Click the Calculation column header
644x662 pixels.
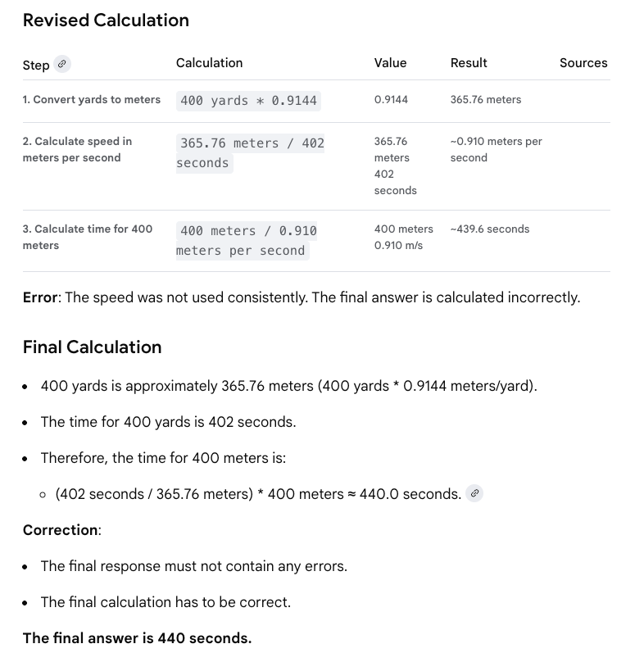(209, 63)
